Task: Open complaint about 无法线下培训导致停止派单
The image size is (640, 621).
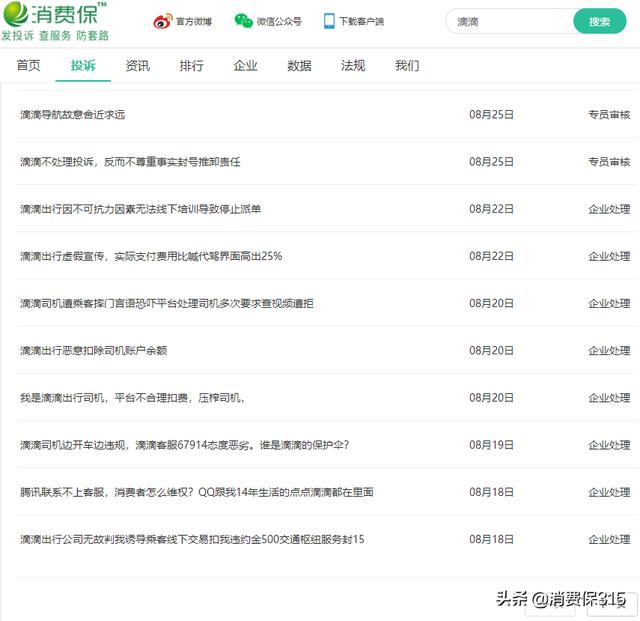Action: click(x=140, y=209)
